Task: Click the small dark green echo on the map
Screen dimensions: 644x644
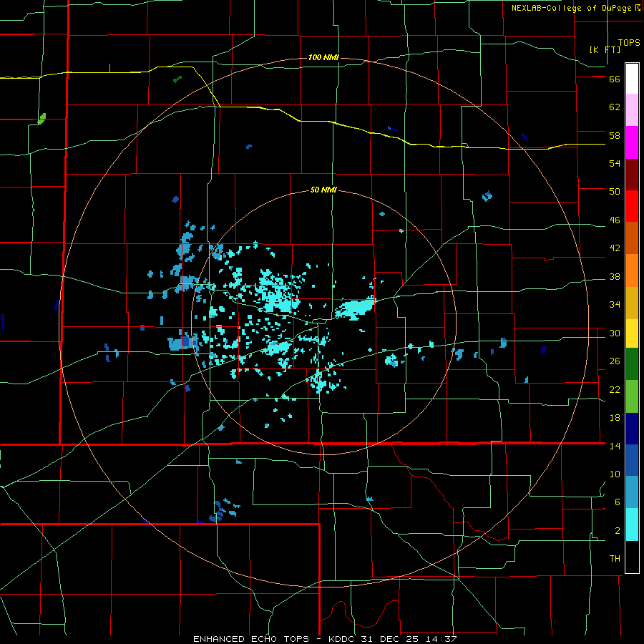Action: point(177,79)
